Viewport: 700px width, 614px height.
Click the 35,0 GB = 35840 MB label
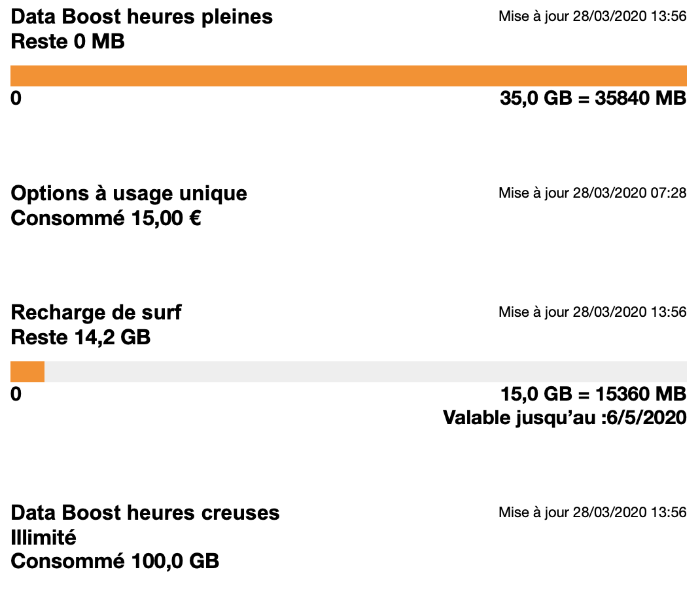coord(593,98)
